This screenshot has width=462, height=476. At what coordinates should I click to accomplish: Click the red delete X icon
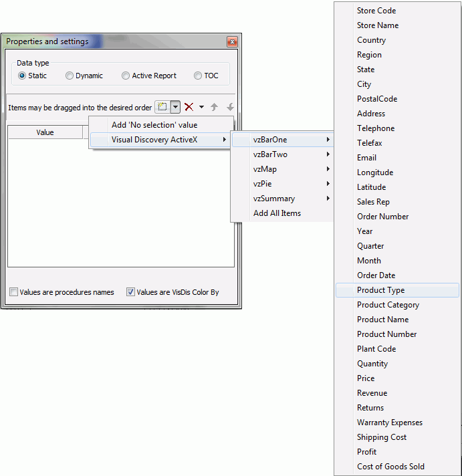(x=189, y=107)
